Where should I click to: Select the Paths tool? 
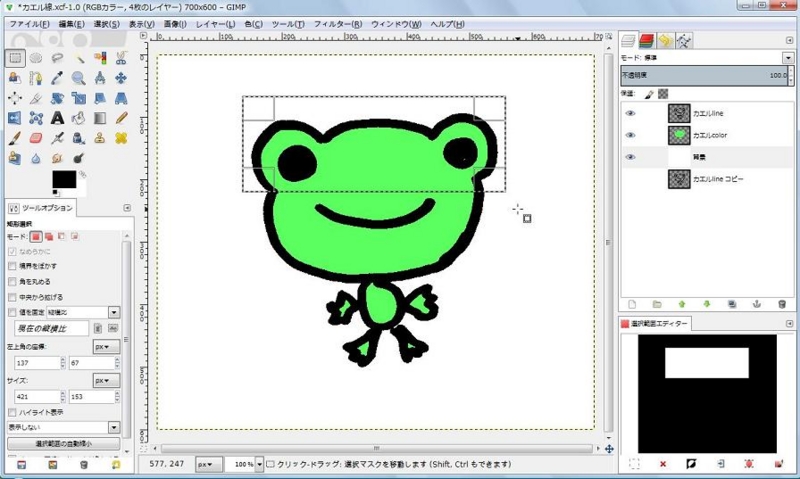36,78
